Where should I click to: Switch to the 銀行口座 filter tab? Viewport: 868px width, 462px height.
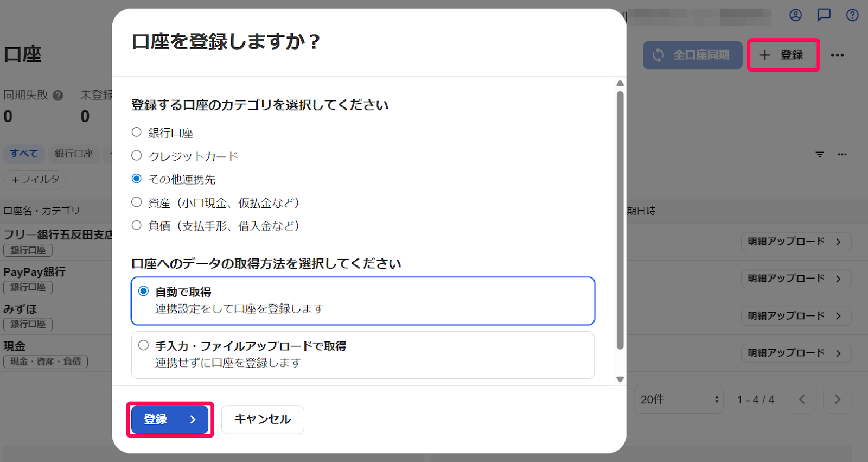[73, 154]
